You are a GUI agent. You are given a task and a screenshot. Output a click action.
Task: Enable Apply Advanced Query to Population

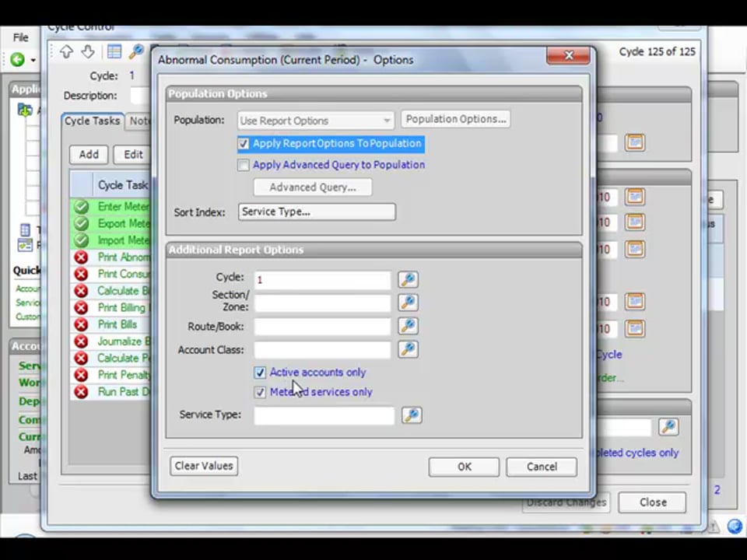[244, 165]
